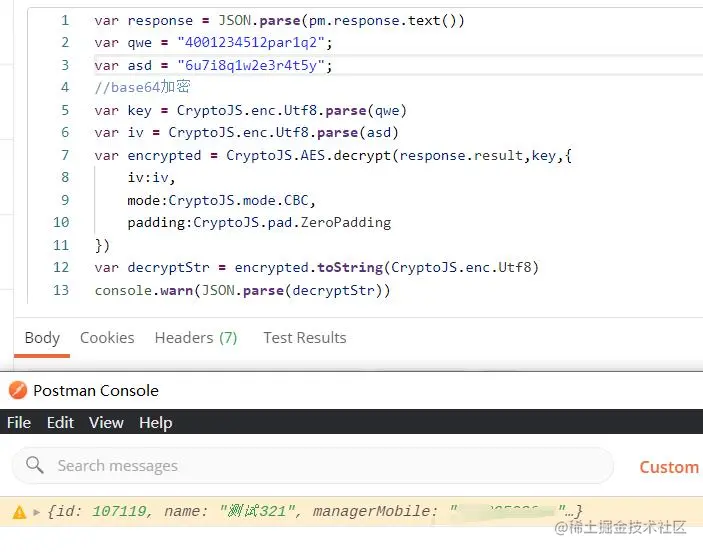Expand the logged JSON object arrow
703x552 pixels.
click(x=37, y=512)
